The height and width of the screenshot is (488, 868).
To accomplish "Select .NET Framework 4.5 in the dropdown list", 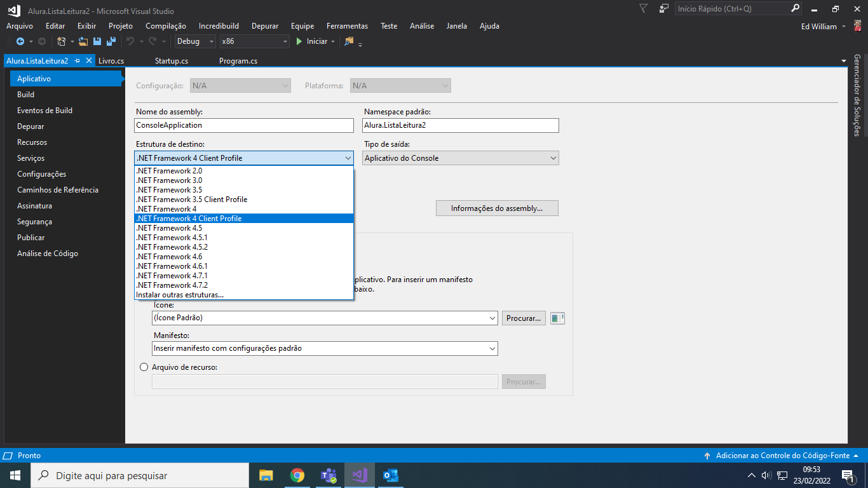I will [x=169, y=228].
